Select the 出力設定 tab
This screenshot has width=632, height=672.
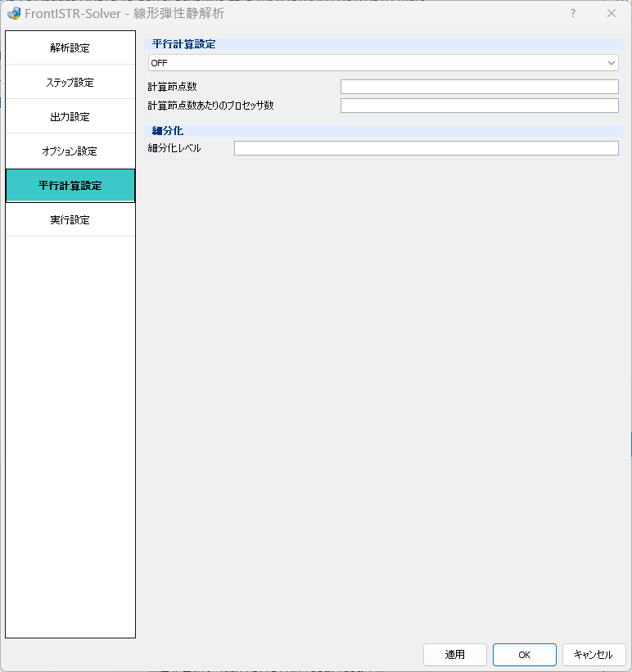(x=70, y=116)
